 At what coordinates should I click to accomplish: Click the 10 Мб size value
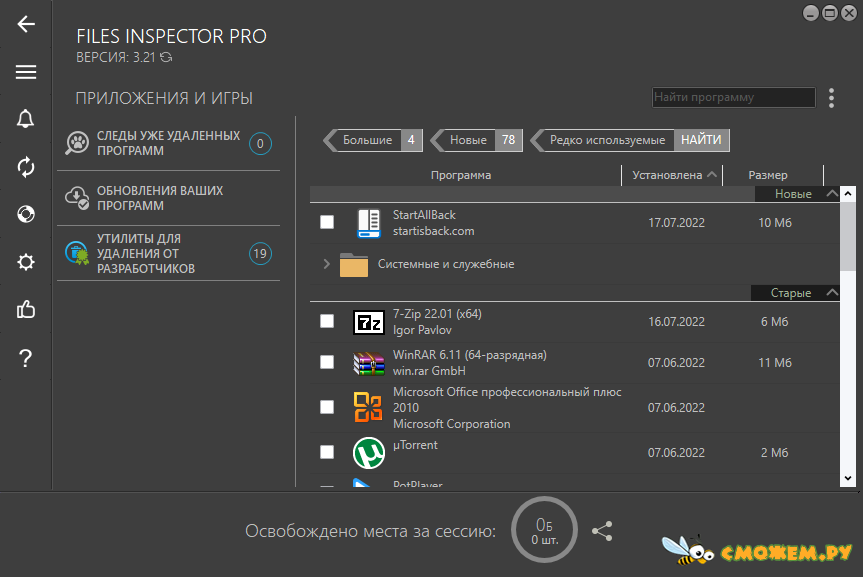click(775, 223)
